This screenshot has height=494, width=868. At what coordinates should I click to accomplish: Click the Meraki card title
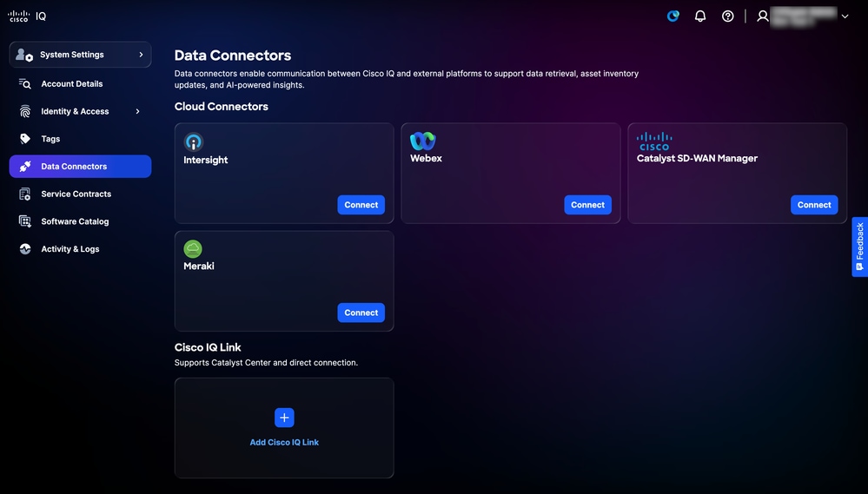click(x=199, y=266)
